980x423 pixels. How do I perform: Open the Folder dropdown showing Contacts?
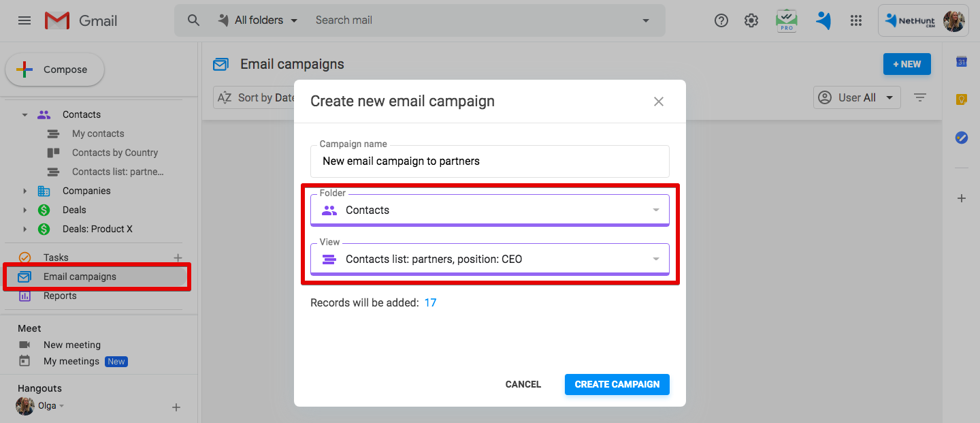click(x=489, y=210)
